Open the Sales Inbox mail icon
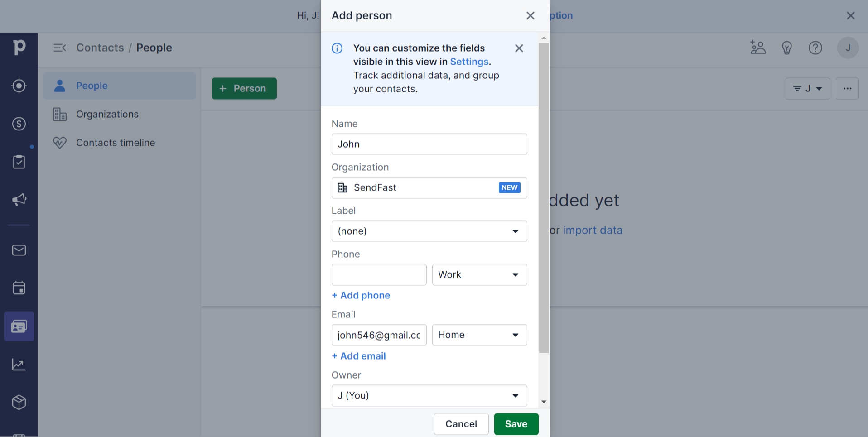The height and width of the screenshot is (437, 868). click(x=19, y=250)
